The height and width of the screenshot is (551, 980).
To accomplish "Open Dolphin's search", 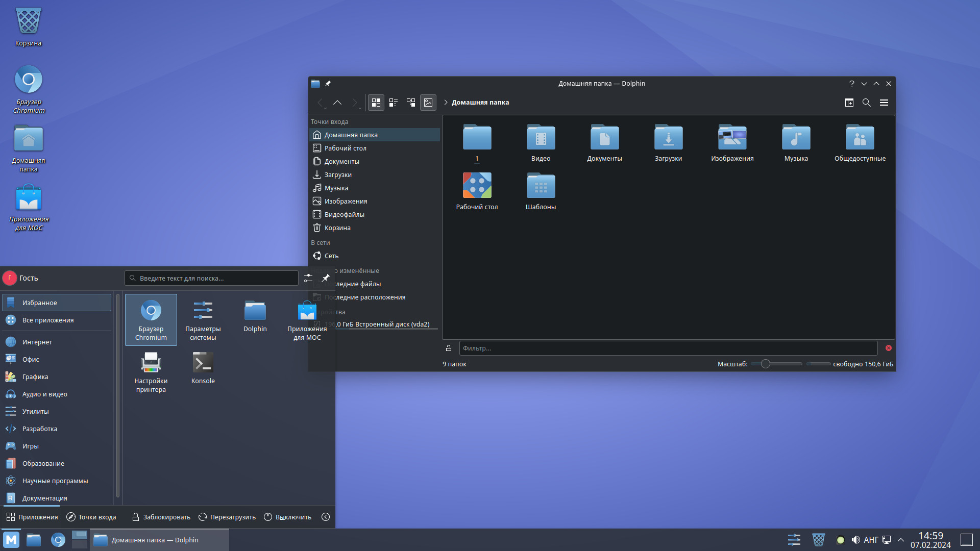I will [x=866, y=103].
